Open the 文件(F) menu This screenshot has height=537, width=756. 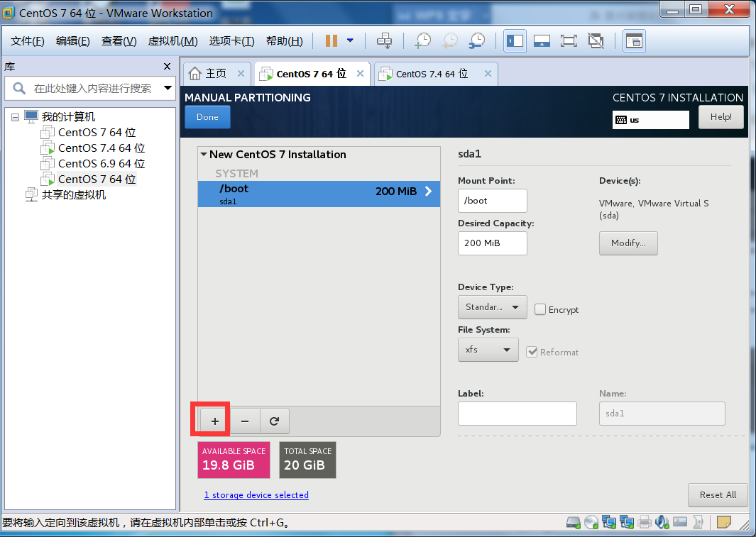tap(28, 41)
